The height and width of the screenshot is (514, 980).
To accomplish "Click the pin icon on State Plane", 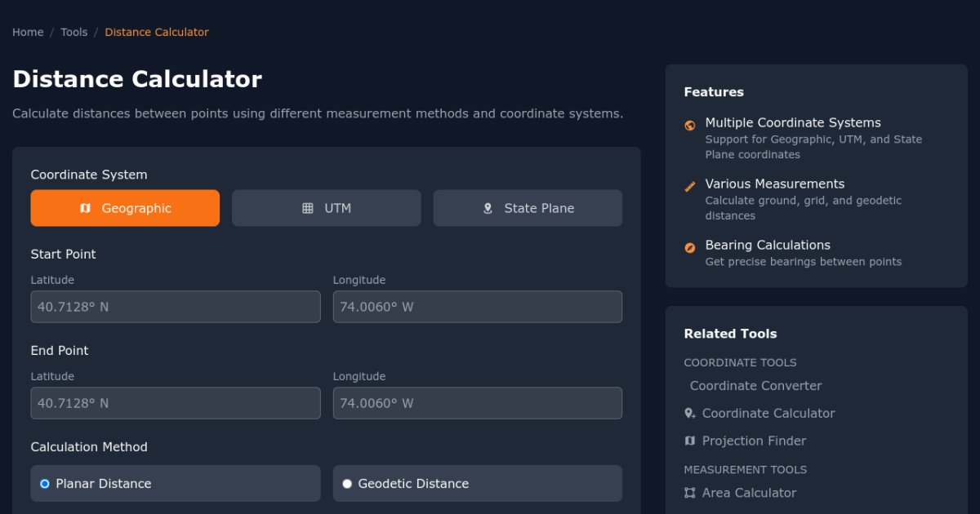I will pos(488,208).
